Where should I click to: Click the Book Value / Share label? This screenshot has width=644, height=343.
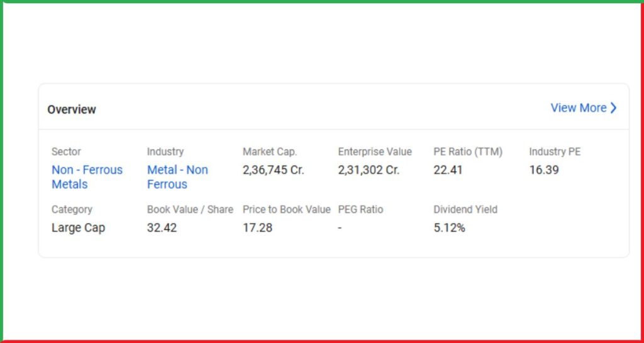[x=190, y=210]
